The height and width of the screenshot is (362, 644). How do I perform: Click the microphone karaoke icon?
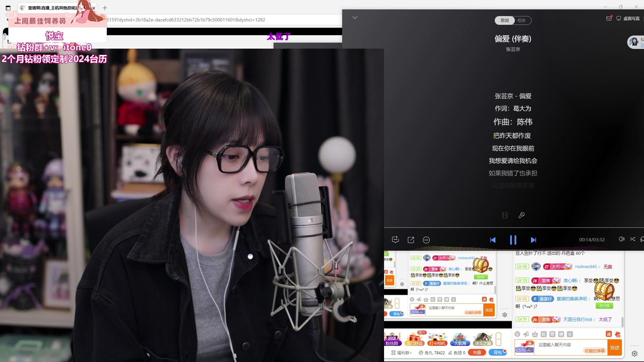click(522, 215)
